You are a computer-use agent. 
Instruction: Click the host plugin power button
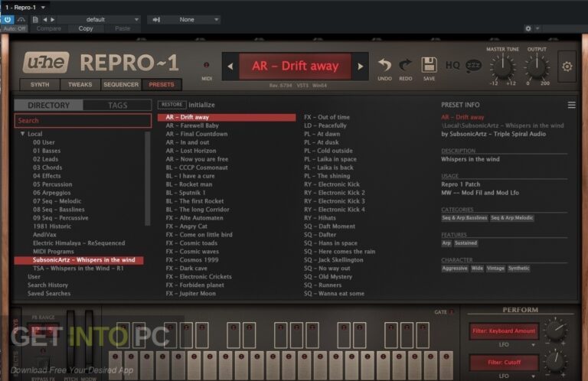point(8,19)
